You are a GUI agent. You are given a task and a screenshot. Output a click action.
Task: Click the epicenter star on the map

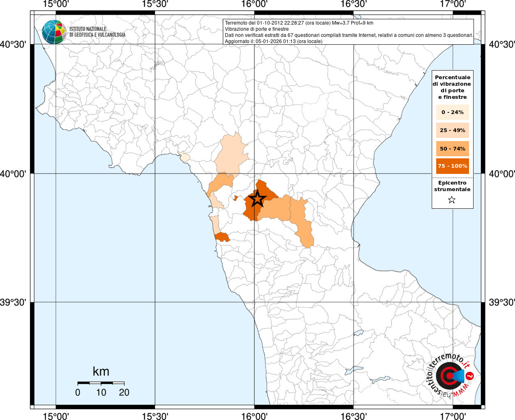click(x=257, y=199)
